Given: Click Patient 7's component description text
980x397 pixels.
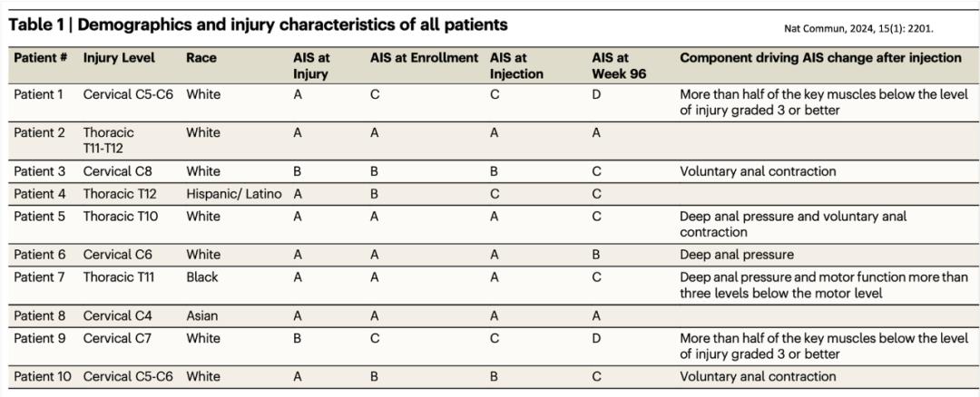Looking at the screenshot, I should tap(823, 286).
